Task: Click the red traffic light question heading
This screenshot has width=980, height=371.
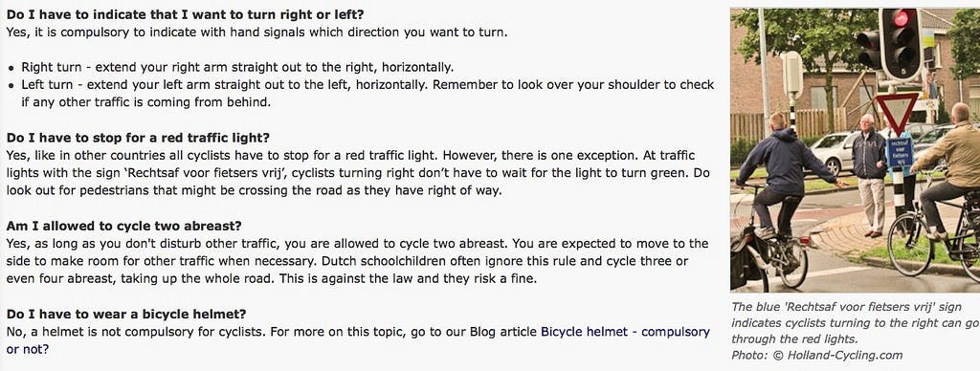Action: coord(138,138)
